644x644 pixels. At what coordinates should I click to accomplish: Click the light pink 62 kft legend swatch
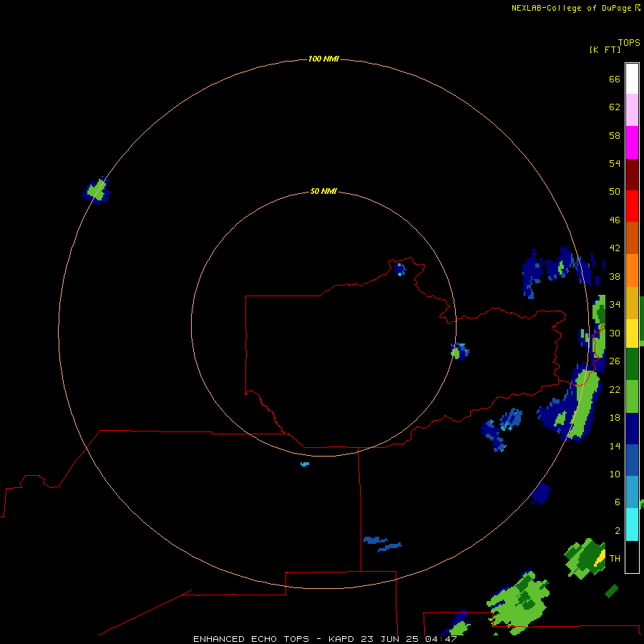632,109
